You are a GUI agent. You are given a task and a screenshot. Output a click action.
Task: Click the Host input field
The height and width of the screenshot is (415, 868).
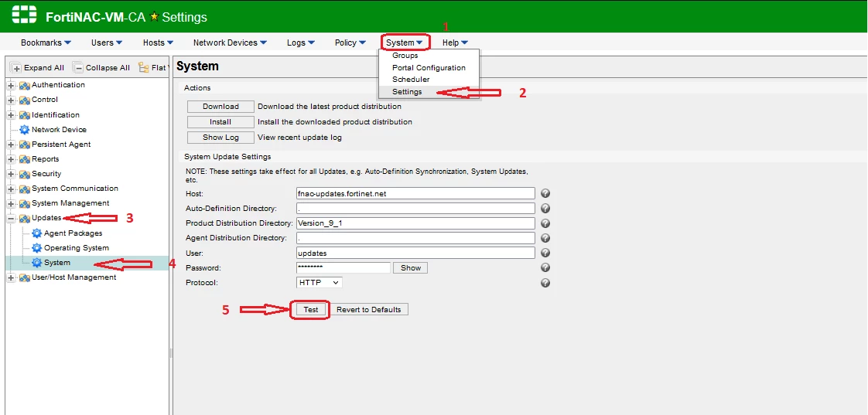415,193
